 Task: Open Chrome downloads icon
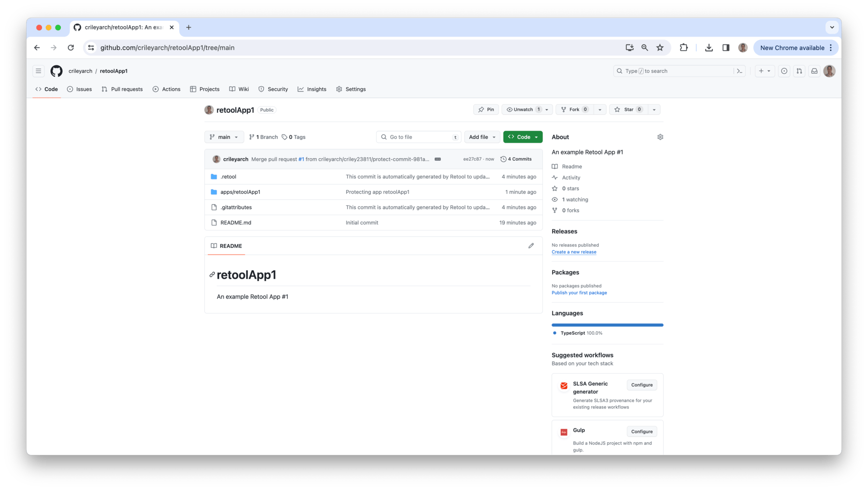[x=708, y=48]
